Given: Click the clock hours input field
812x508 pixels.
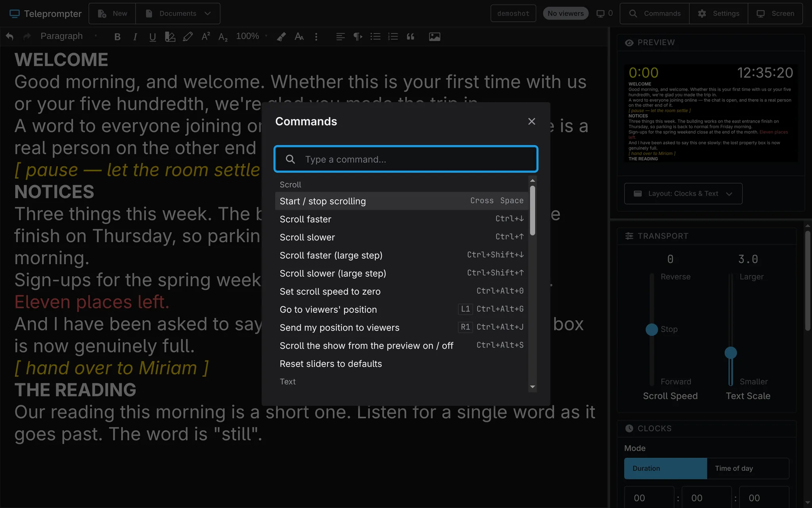Looking at the screenshot, I should (649, 497).
